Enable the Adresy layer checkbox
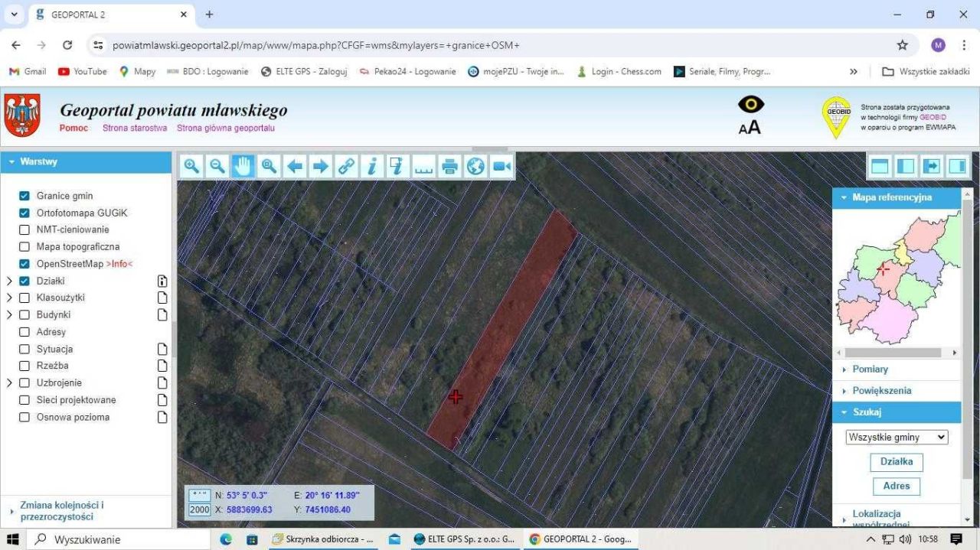 tap(24, 332)
